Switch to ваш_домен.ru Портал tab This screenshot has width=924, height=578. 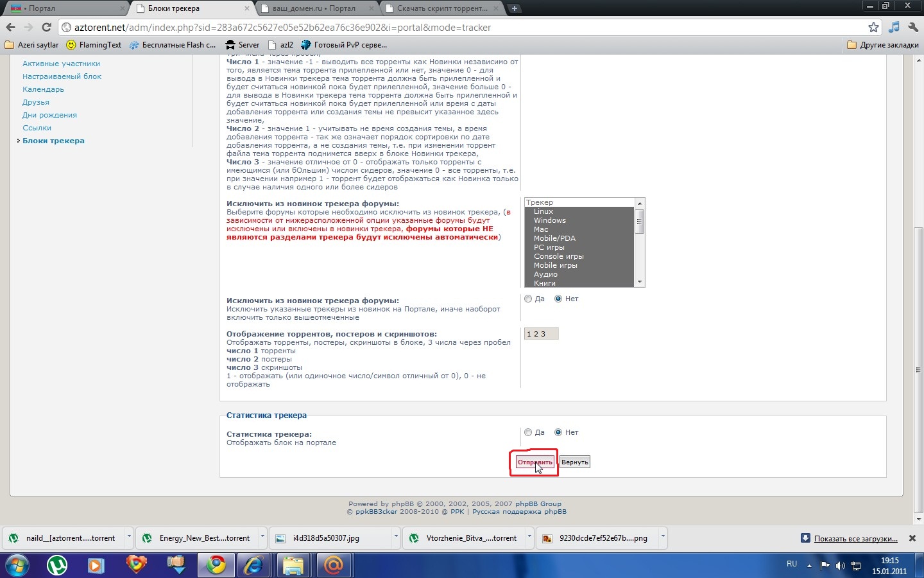point(318,8)
